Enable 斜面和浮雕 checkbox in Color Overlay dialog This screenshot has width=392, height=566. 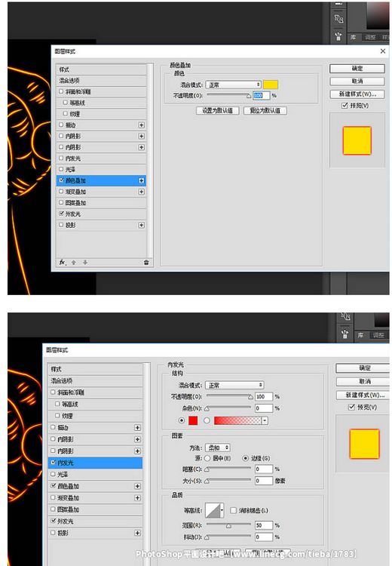[x=61, y=91]
